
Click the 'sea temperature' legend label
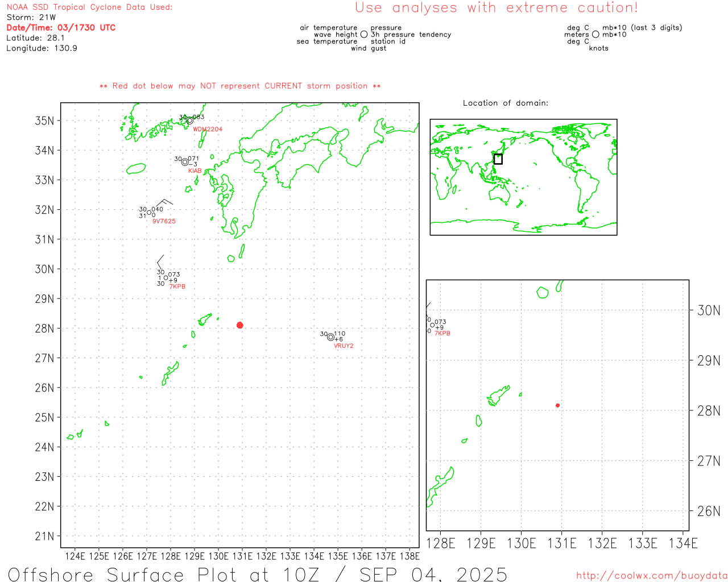(327, 41)
